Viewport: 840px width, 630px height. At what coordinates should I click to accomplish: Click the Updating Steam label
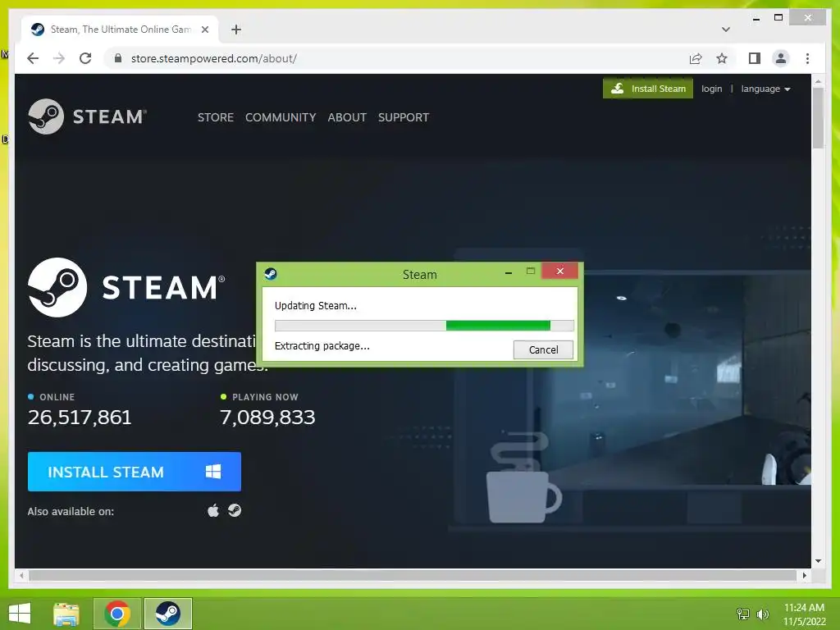pos(316,306)
